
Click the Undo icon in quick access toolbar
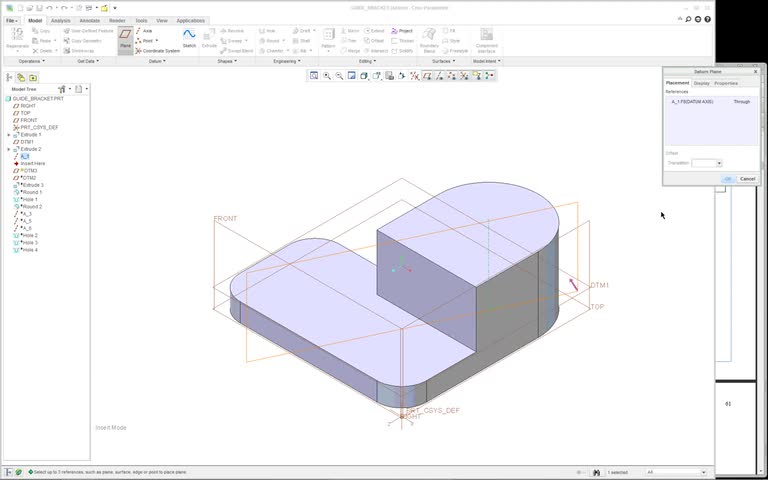click(x=49, y=8)
